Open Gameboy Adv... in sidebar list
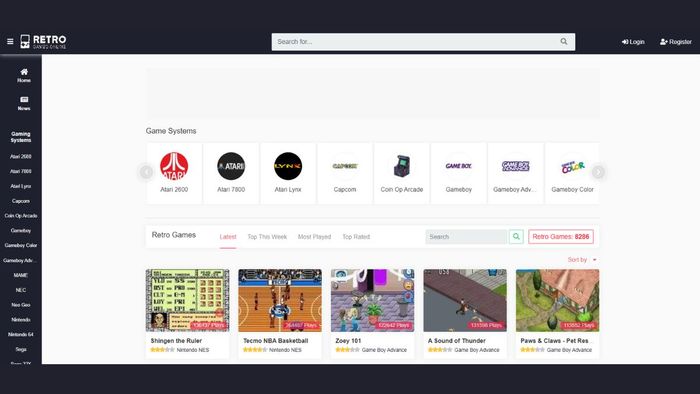 pos(20,260)
